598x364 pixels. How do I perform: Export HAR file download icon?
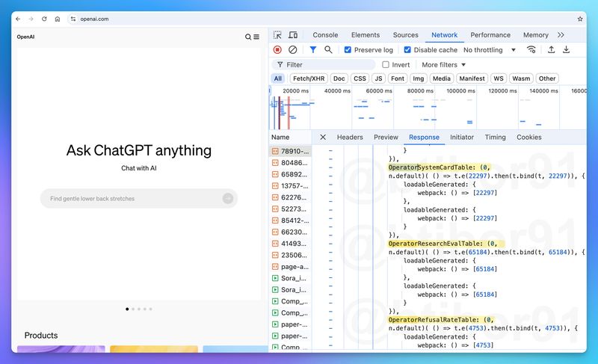tap(567, 49)
